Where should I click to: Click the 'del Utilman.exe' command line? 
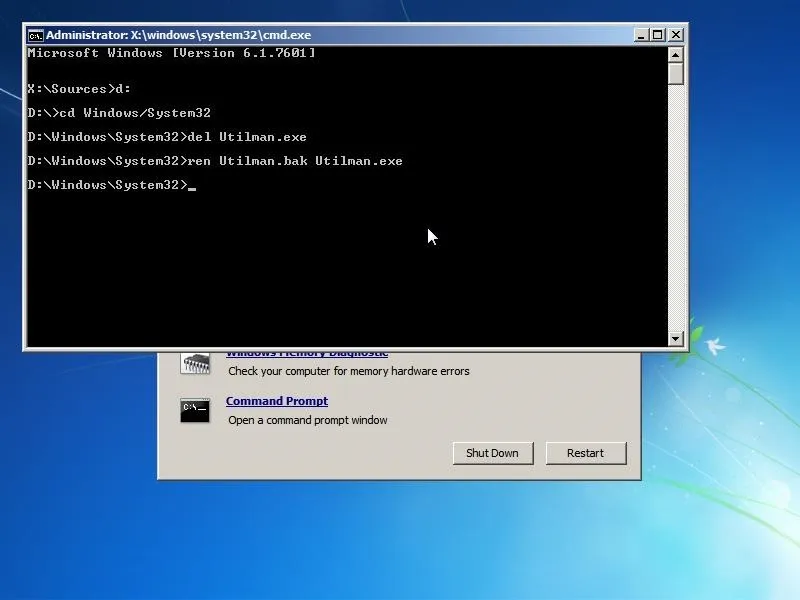click(x=167, y=137)
